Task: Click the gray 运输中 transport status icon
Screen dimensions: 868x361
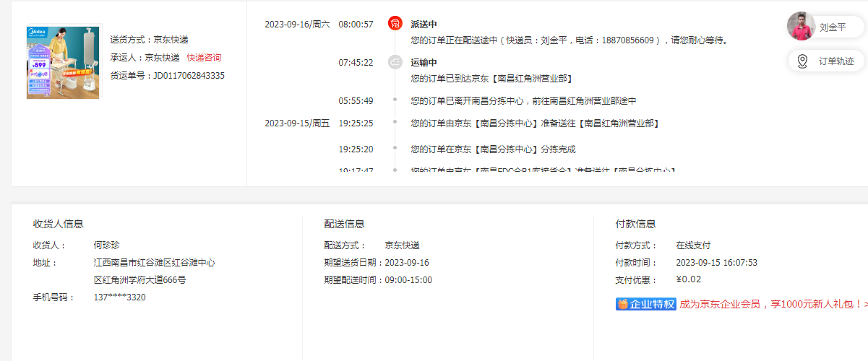Action: [x=395, y=62]
